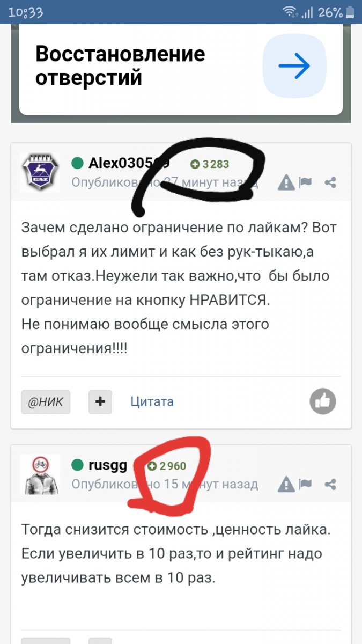Share rusgg's post using share icon
Screen dimensions: 362x644
[330, 484]
